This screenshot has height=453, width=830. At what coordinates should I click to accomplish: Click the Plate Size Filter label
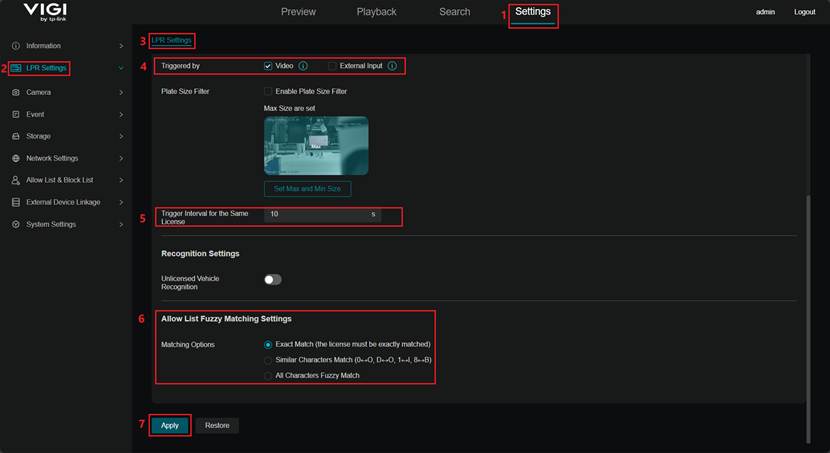pyautogui.click(x=185, y=91)
